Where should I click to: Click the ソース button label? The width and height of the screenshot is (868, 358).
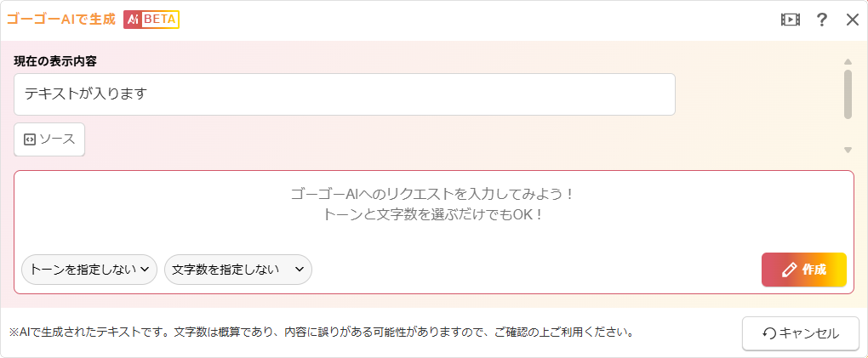tap(57, 140)
